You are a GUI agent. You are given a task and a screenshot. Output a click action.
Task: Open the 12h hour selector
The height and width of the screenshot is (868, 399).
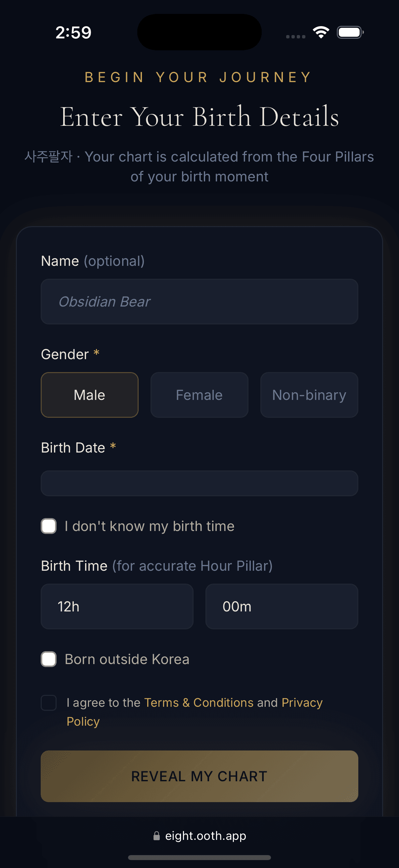point(117,606)
